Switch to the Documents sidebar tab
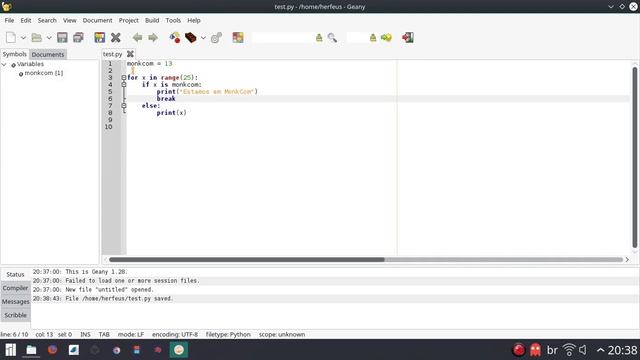Screen dimensions: 640x360 [48, 54]
